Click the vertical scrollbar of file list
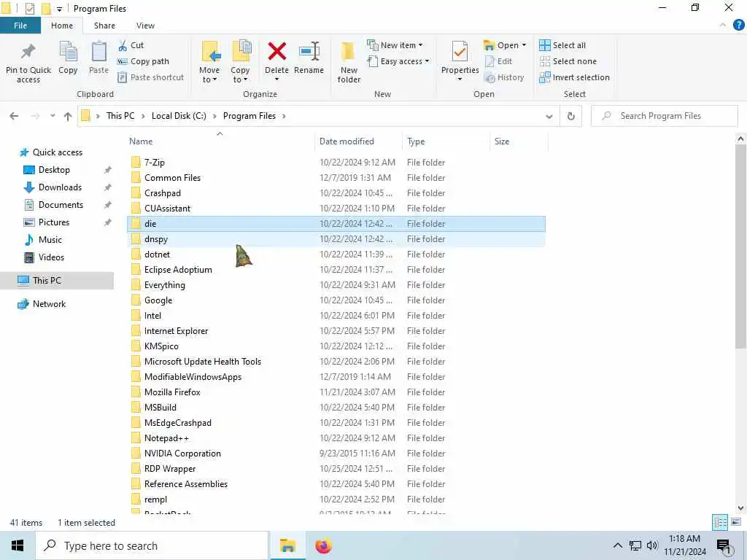The height and width of the screenshot is (560, 747). 740,246
